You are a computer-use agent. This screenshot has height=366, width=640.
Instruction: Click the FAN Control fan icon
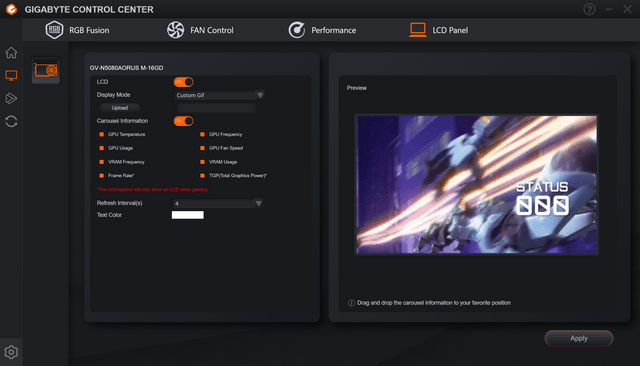pyautogui.click(x=176, y=30)
